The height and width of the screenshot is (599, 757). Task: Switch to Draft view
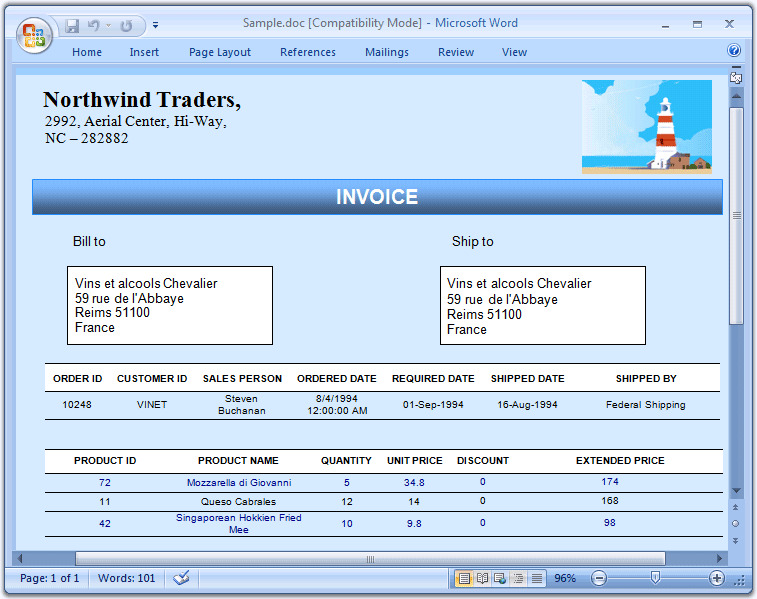(x=536, y=578)
